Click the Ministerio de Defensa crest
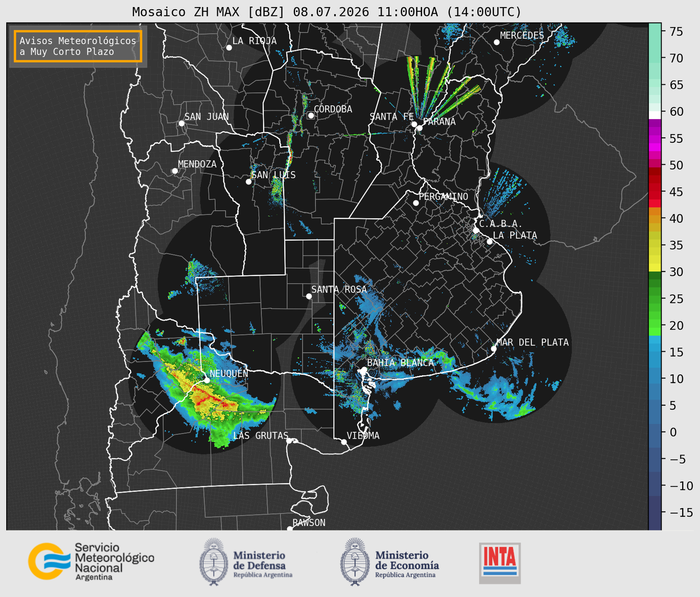Image resolution: width=700 pixels, height=597 pixels. 214,562
